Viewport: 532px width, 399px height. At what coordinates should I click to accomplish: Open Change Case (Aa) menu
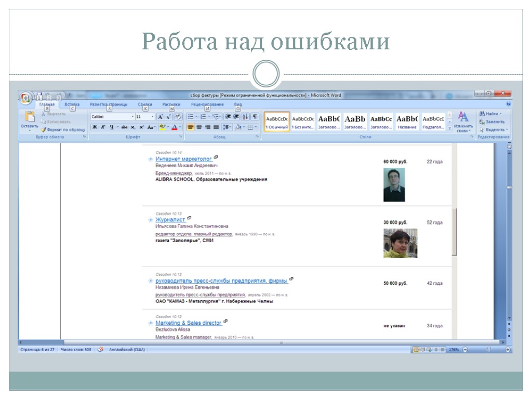(151, 127)
